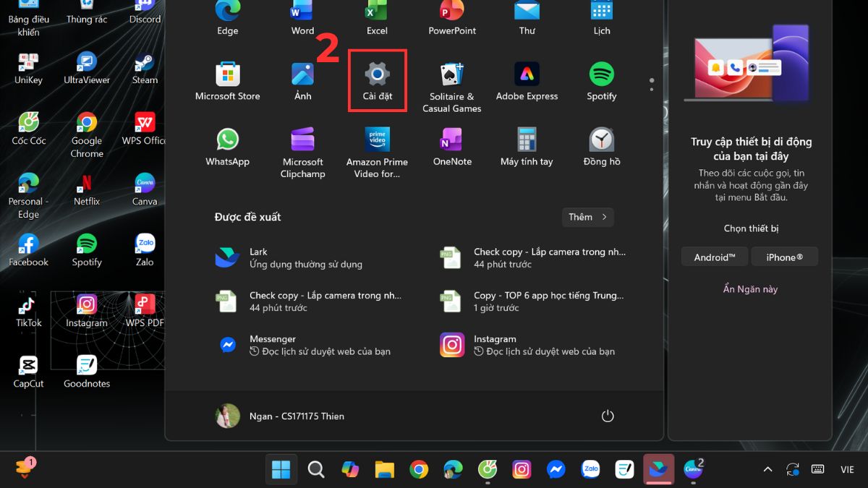This screenshot has width=868, height=488.
Task: Open Search from the taskbar
Action: coord(315,469)
